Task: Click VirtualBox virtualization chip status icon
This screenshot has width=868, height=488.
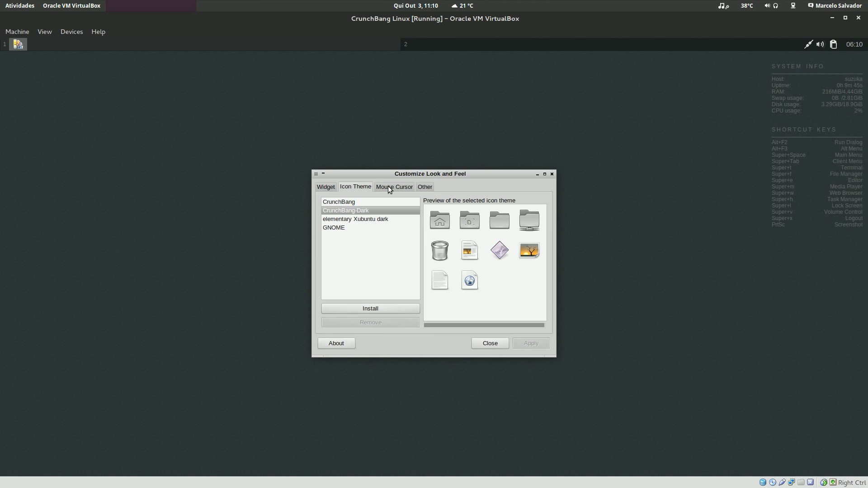Action: pyautogui.click(x=810, y=482)
